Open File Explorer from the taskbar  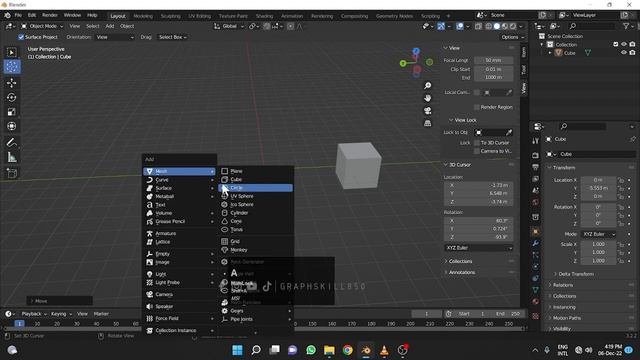coord(329,350)
